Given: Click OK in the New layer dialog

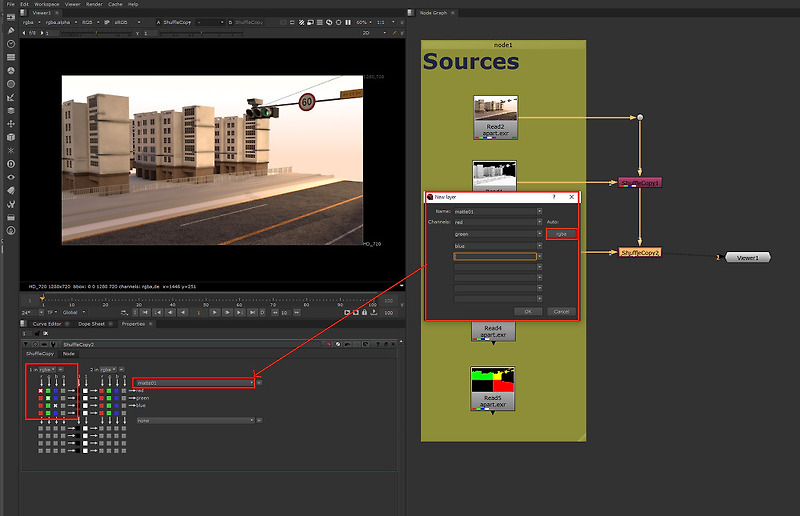Looking at the screenshot, I should pos(528,311).
